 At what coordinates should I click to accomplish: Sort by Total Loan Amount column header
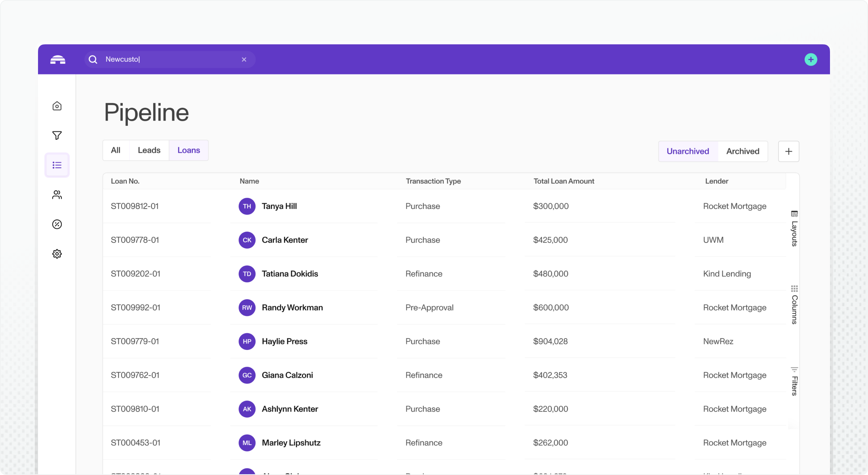click(x=563, y=181)
